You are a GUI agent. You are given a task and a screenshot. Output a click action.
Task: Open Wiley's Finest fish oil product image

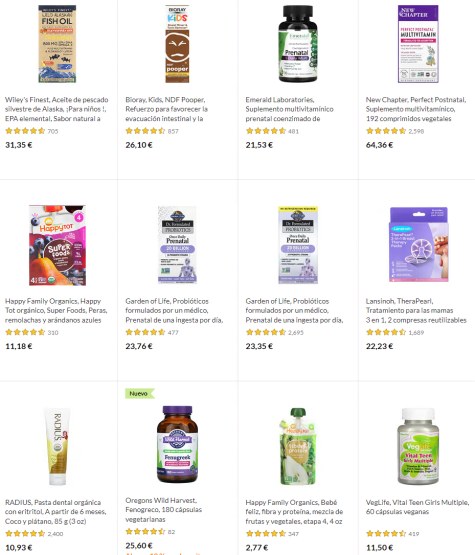pos(57,44)
